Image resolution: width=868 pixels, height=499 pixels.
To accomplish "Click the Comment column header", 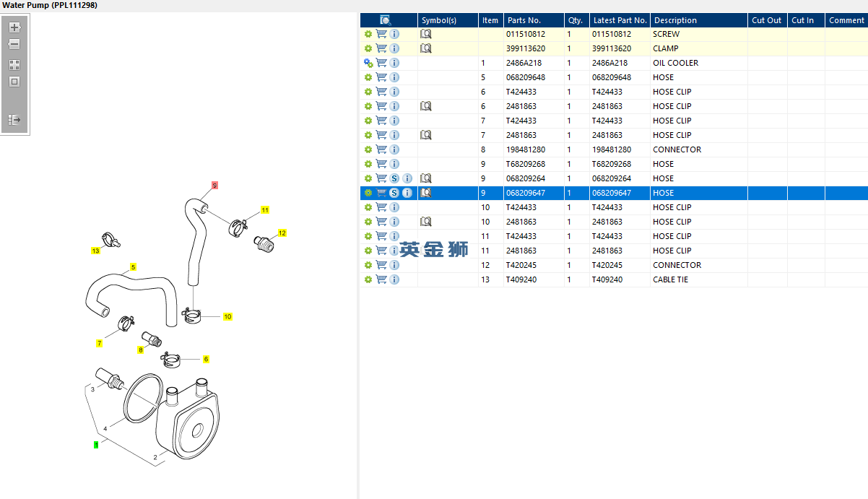I will (846, 20).
